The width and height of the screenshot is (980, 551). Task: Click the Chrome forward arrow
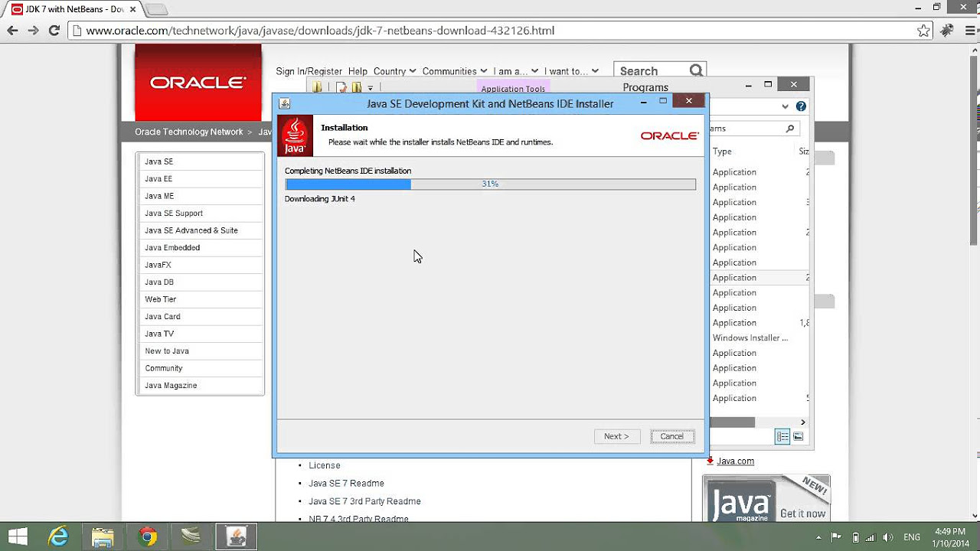point(33,31)
